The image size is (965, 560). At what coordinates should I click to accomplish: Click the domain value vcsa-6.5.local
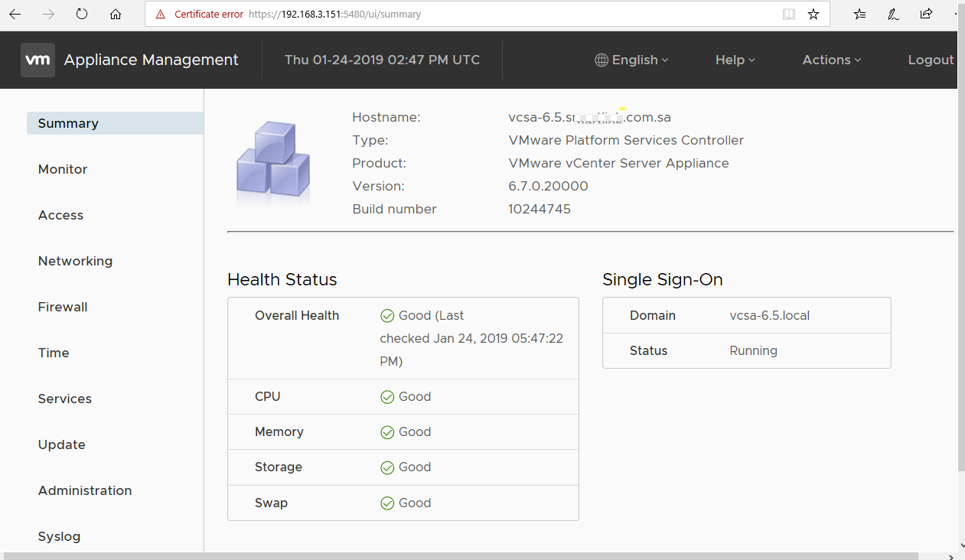coord(770,315)
